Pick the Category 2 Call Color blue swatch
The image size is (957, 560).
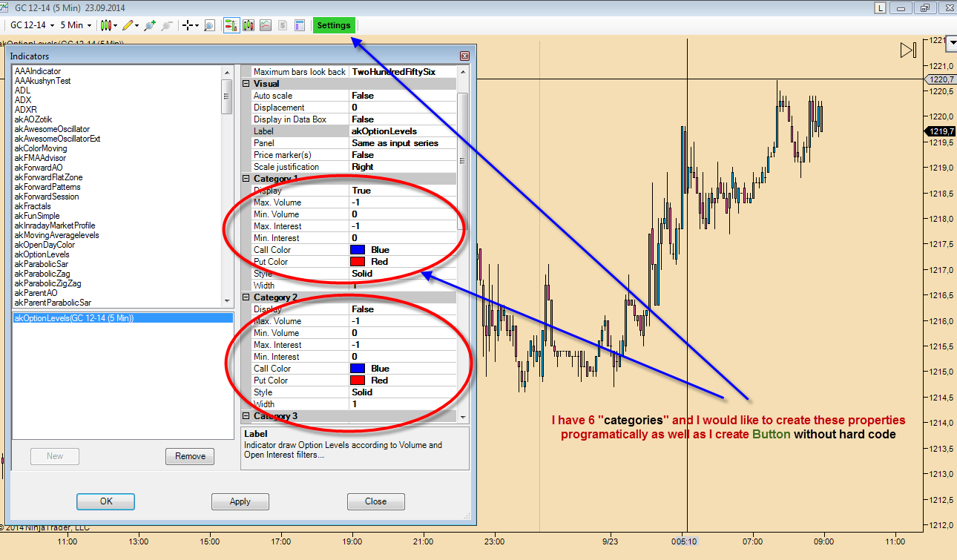357,369
